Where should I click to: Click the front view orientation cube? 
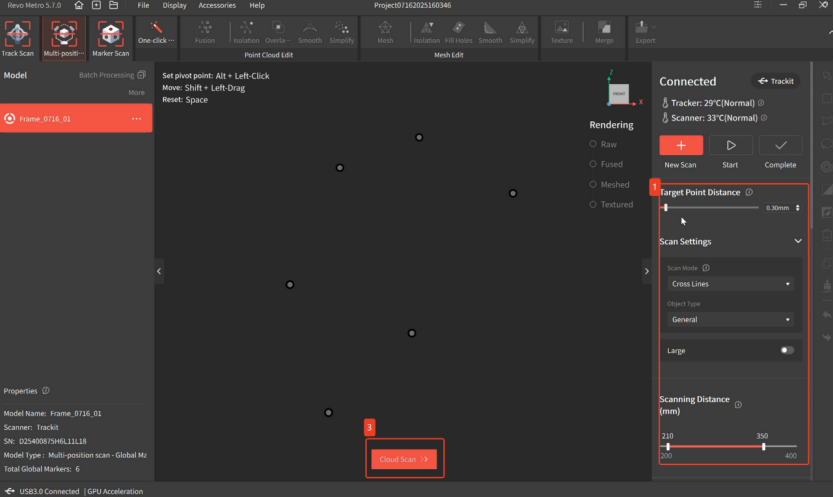[620, 92]
